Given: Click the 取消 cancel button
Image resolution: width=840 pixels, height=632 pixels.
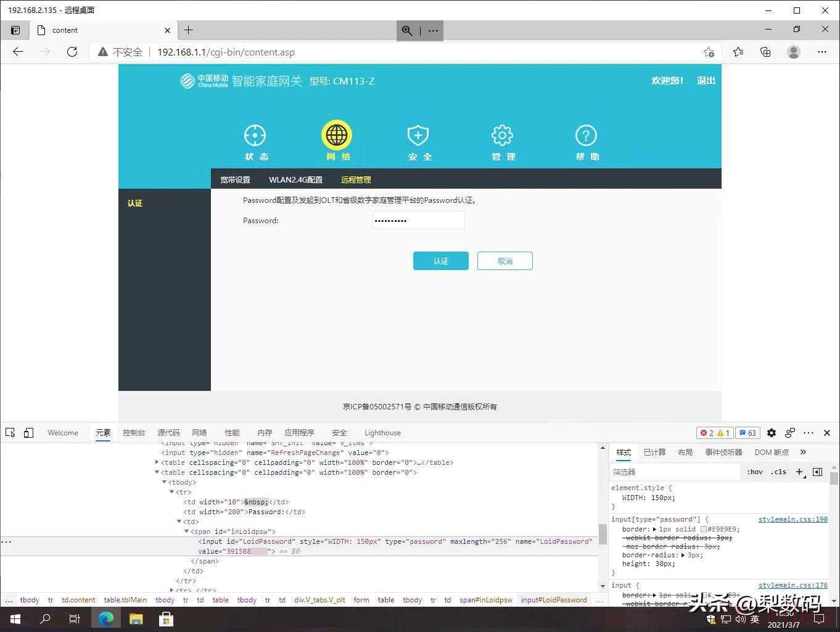Looking at the screenshot, I should tap(505, 261).
